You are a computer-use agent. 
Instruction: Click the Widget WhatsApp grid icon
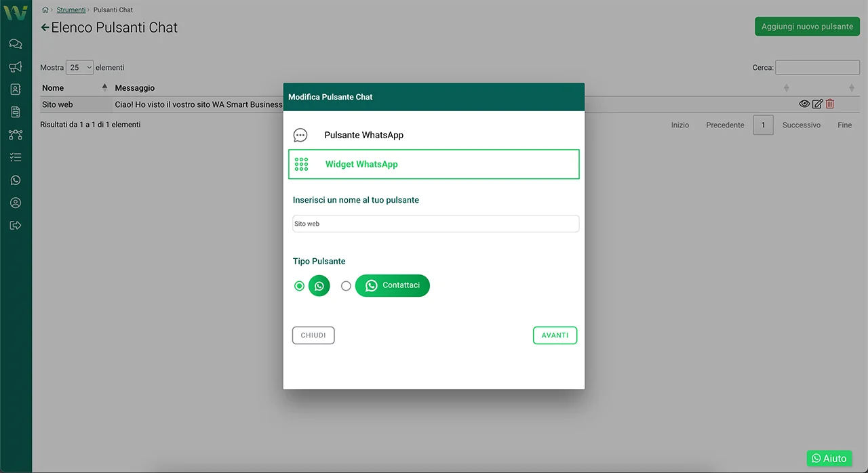pos(301,164)
